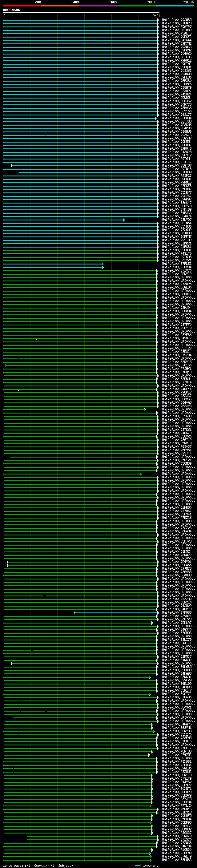Select label UniRef100_B3RVI5
This screenshot has height=868, width=197.
(176, 362)
